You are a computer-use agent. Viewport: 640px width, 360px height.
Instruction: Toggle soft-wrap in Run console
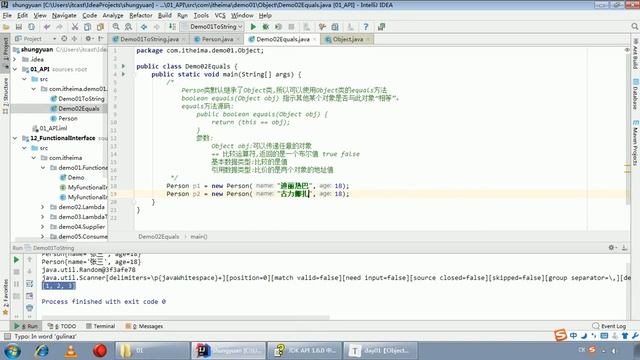[29, 284]
